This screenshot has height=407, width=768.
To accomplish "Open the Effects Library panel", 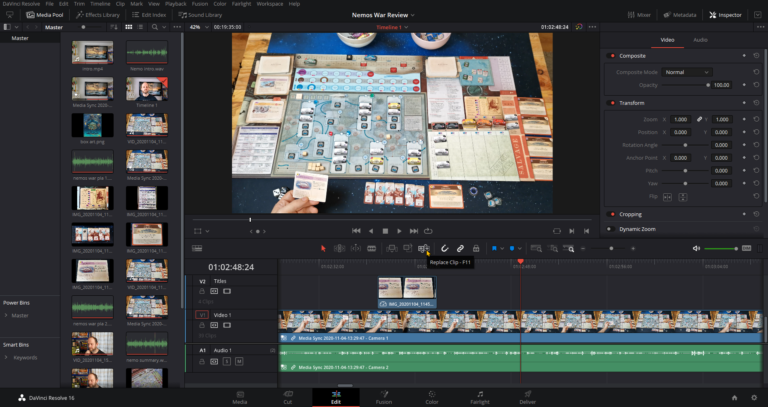I will [x=99, y=15].
